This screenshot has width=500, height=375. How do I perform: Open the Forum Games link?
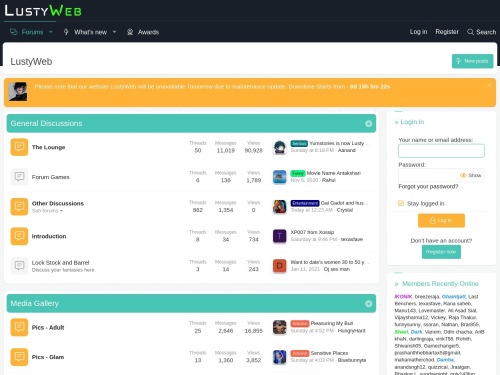[50, 177]
